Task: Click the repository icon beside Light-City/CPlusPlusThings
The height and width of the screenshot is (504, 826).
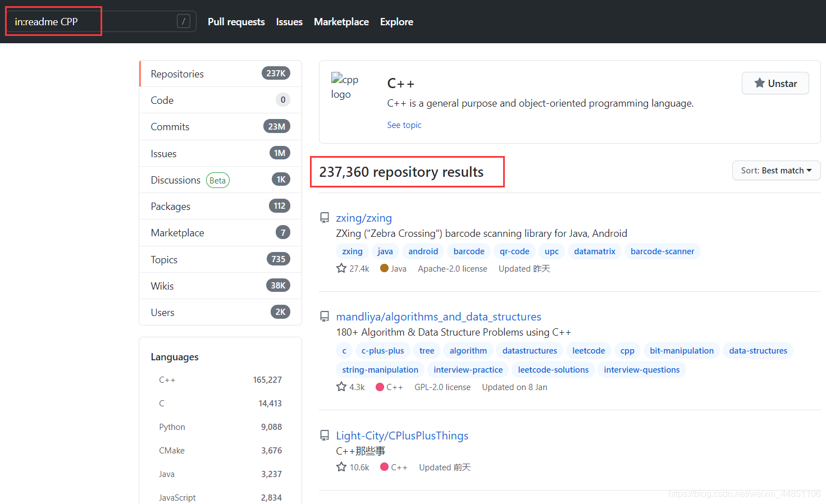Action: point(325,436)
